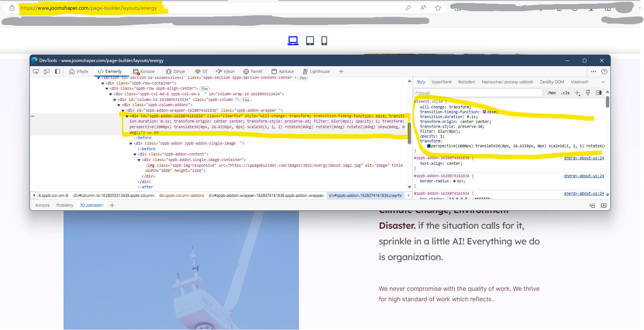Collapse the sppb-addon-content div node
Image resolution: width=644 pixels, height=330 pixels.
tap(135, 154)
